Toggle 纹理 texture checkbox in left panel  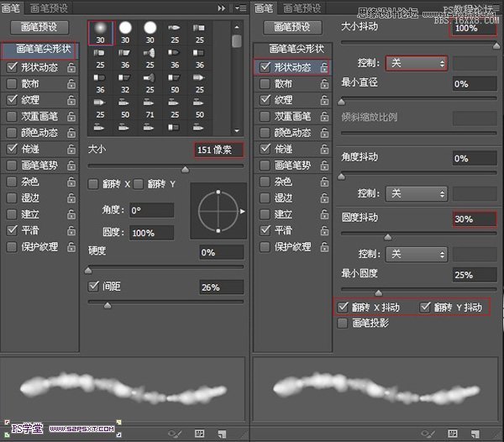click(12, 100)
